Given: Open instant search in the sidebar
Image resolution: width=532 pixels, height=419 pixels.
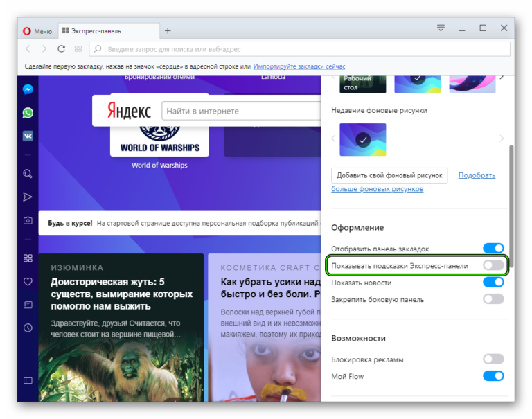Looking at the screenshot, I should (x=28, y=174).
